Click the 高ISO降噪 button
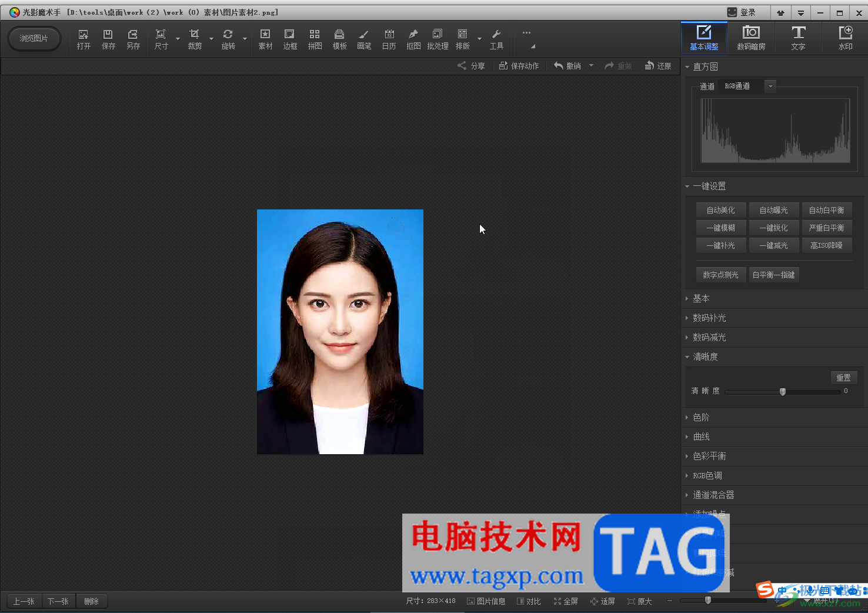Viewport: 868px width, 613px height. [x=827, y=245]
